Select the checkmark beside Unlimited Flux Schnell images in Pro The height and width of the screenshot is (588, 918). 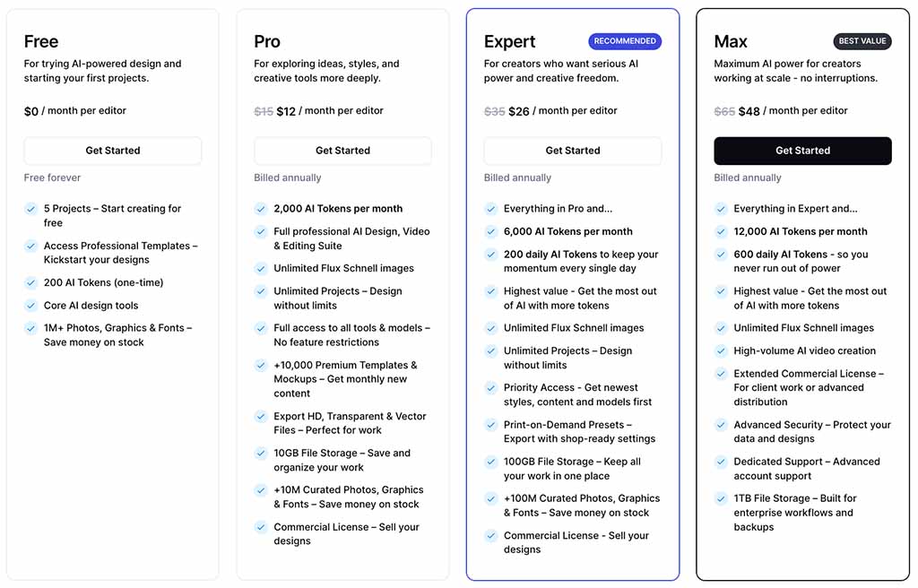click(261, 269)
